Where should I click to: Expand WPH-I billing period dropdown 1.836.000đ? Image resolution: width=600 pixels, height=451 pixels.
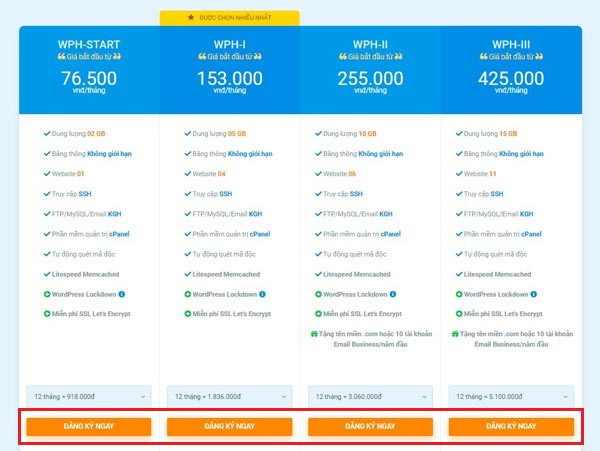[x=230, y=397]
